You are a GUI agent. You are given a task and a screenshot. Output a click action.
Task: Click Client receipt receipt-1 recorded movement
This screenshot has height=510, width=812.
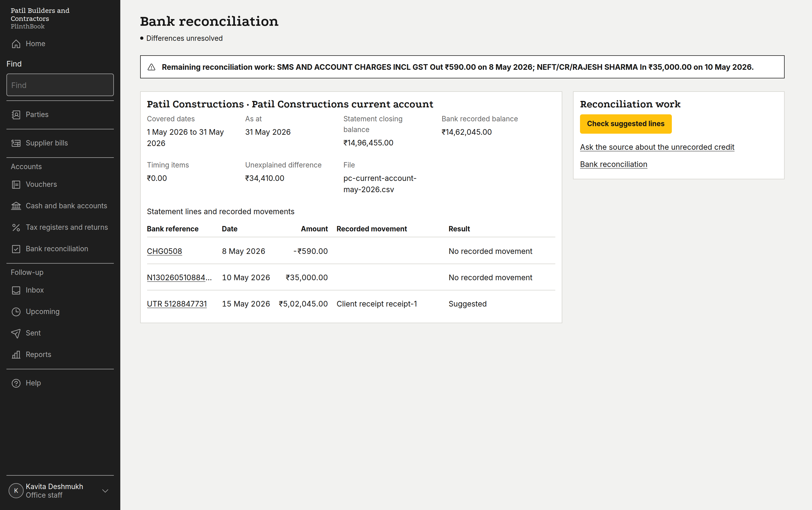pos(377,304)
